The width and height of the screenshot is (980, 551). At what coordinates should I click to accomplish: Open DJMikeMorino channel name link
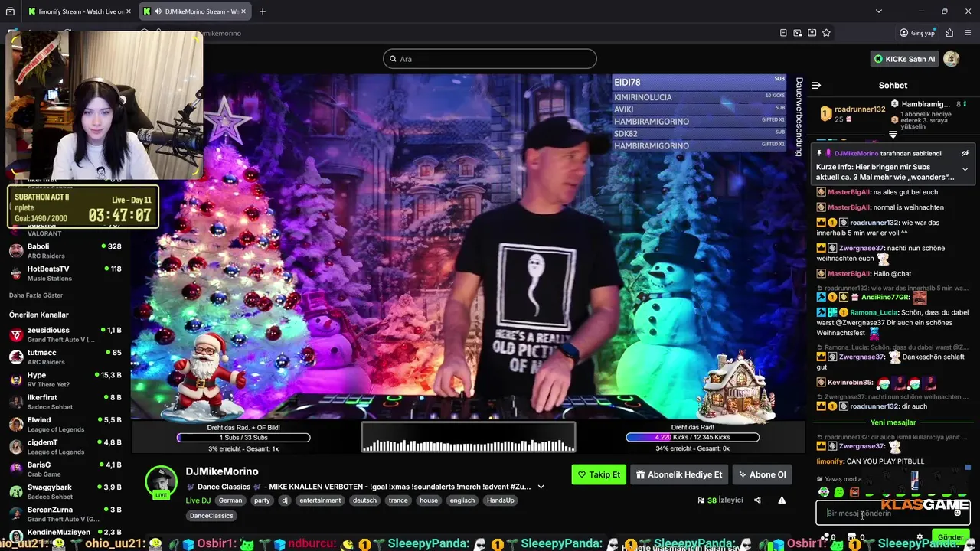[x=222, y=471]
